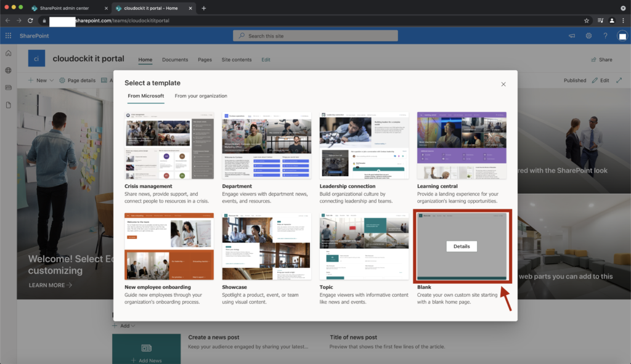Select the Showcase template thumbnail
This screenshot has width=631, height=364.
tap(266, 246)
